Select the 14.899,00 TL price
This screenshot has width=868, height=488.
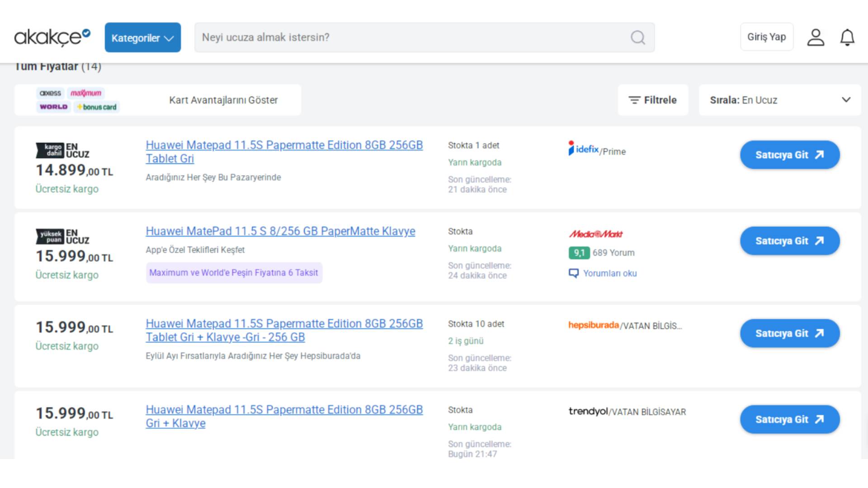click(x=75, y=170)
